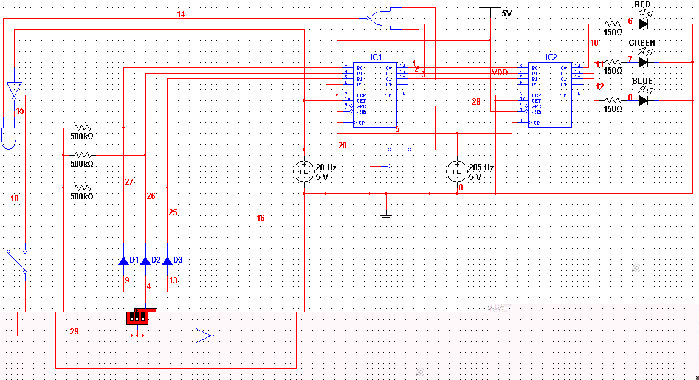Click the ground symbol
Screen dimensions: 699x380
point(386,215)
